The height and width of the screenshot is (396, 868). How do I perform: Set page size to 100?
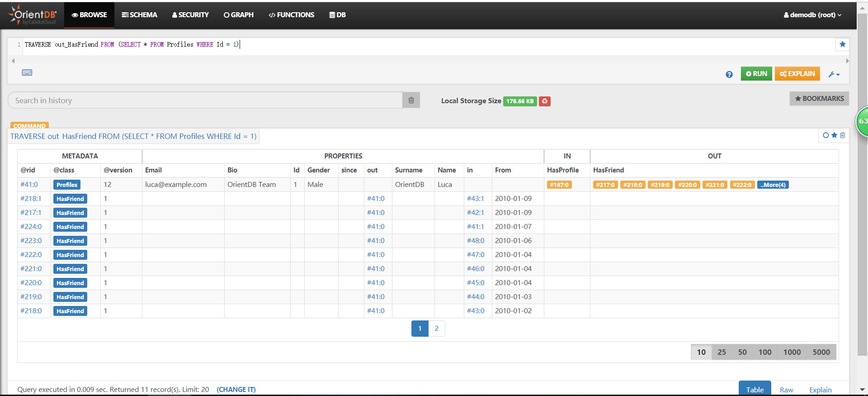765,352
